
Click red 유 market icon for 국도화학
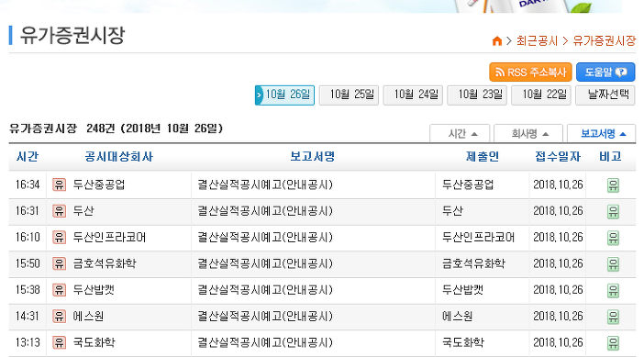[x=59, y=342]
